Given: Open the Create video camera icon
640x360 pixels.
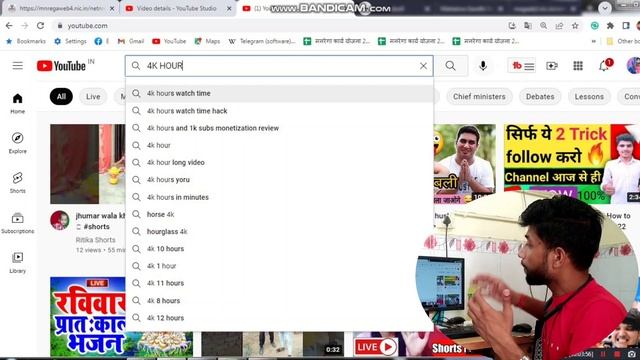Looking at the screenshot, I should click(552, 66).
